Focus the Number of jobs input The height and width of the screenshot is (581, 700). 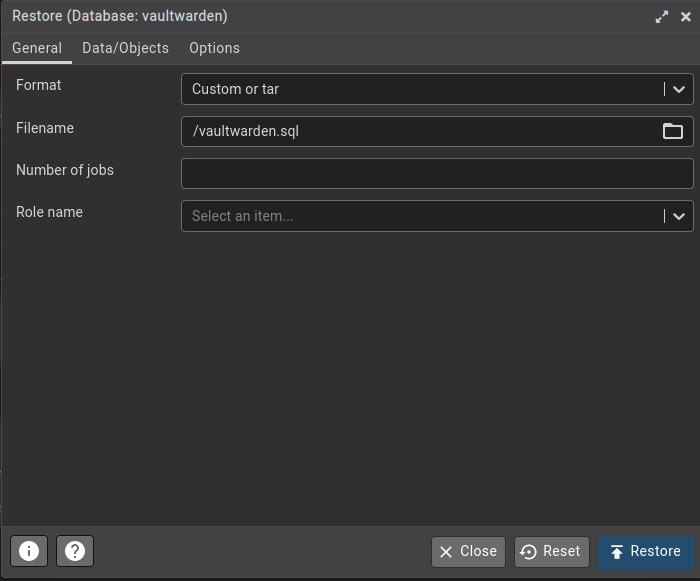pos(436,173)
